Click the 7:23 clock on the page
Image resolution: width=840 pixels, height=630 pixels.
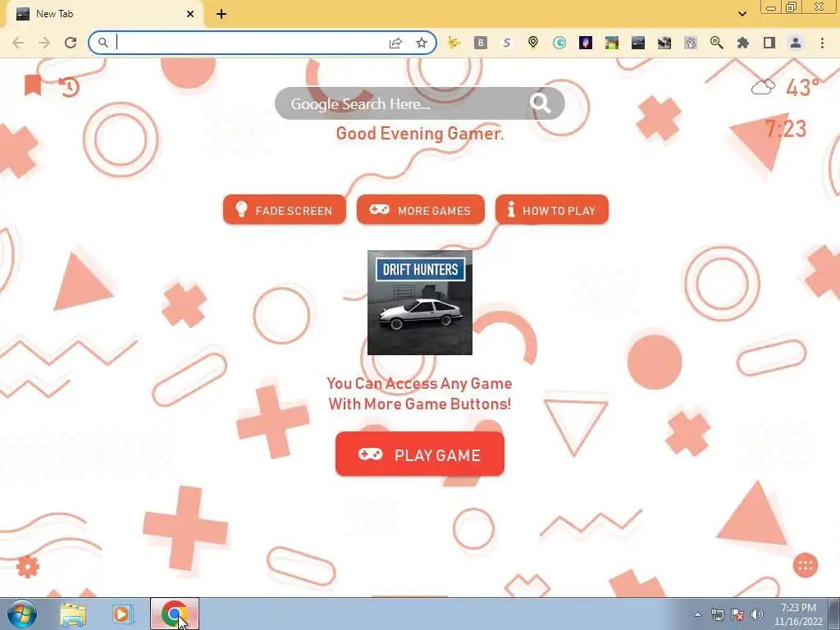[x=785, y=129]
